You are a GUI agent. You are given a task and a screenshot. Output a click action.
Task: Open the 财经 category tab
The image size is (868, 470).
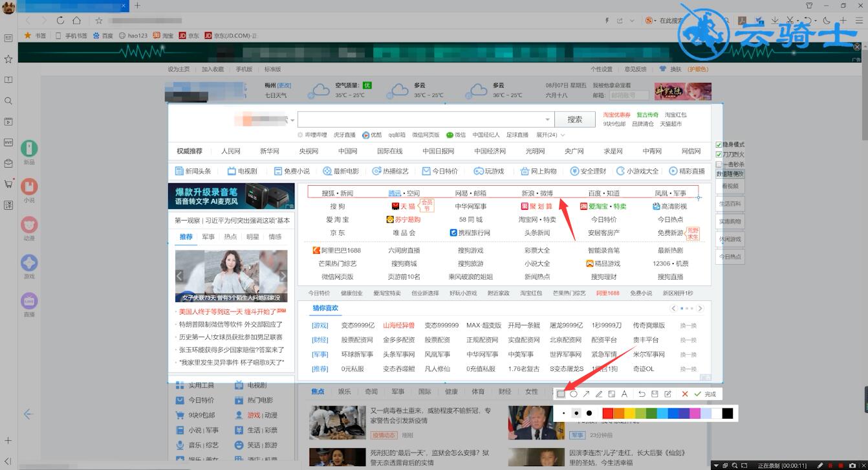click(505, 392)
